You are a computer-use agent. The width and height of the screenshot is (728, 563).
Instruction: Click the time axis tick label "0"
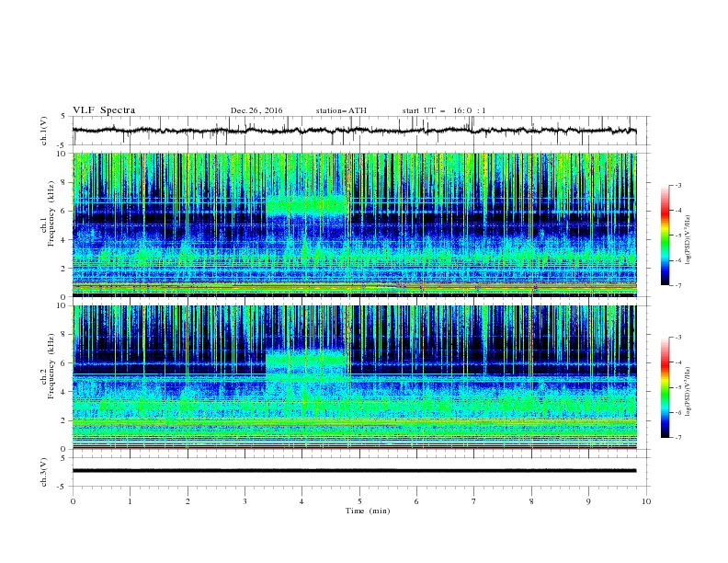73,501
